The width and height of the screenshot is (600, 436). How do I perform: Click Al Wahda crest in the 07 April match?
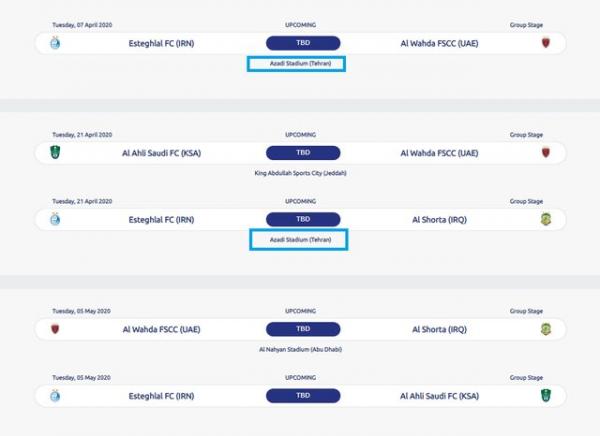[x=546, y=43]
